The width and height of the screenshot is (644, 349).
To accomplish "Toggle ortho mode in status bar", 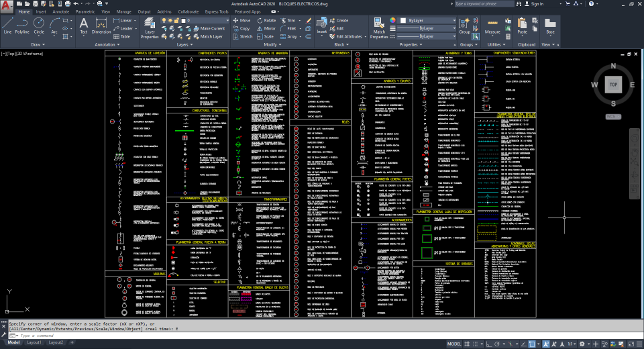I will click(x=490, y=344).
